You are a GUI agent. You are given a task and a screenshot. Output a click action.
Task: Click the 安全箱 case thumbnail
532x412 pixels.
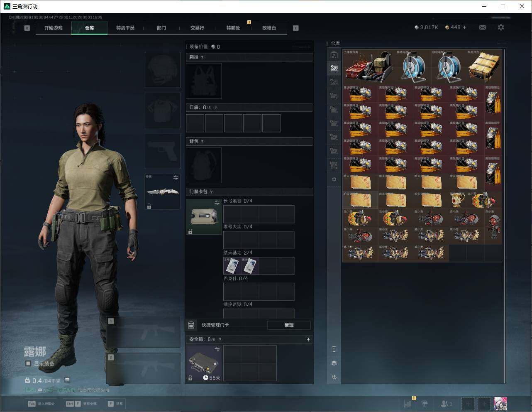(x=204, y=363)
